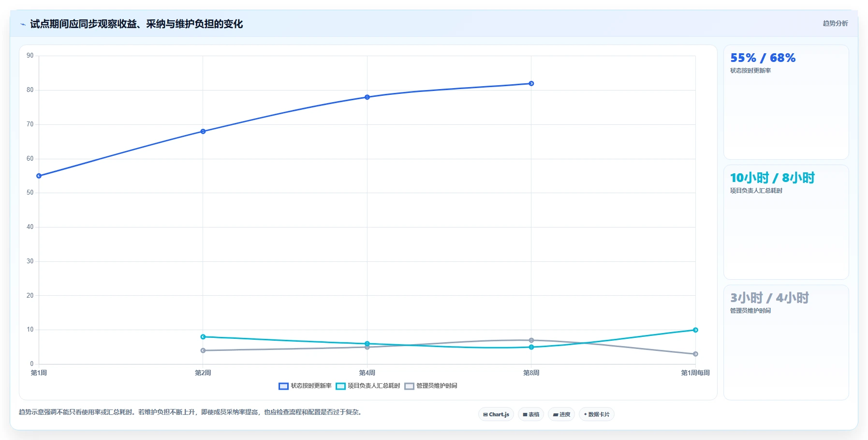Click the Chart.js tag
Viewport: 868px width, 440px height.
tap(496, 414)
